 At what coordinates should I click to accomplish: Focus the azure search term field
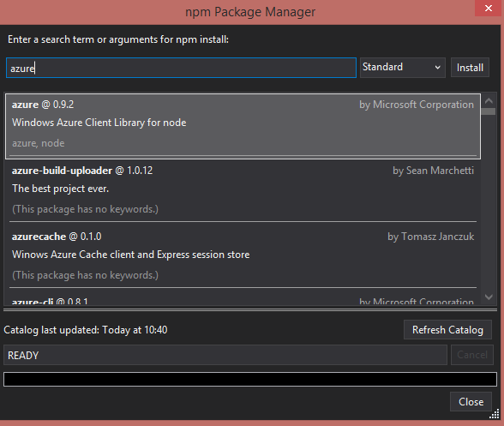point(182,68)
